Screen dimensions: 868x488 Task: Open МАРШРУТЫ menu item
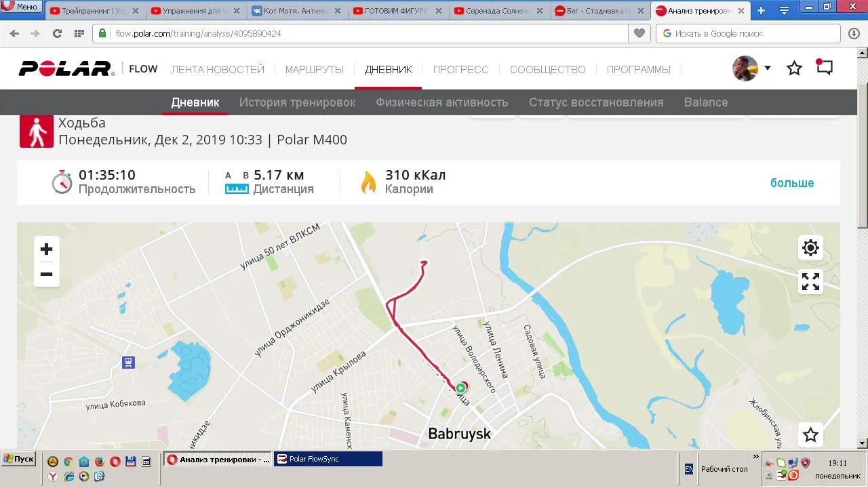click(x=315, y=69)
